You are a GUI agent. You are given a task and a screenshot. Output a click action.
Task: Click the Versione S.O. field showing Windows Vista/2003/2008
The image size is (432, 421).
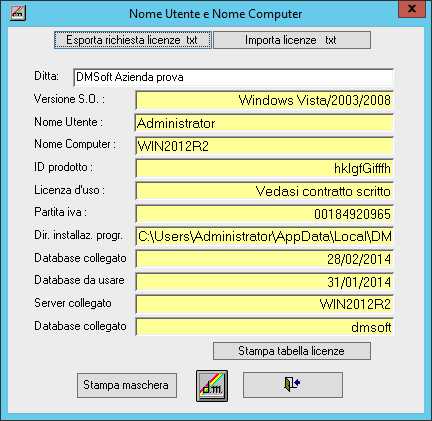pos(264,100)
